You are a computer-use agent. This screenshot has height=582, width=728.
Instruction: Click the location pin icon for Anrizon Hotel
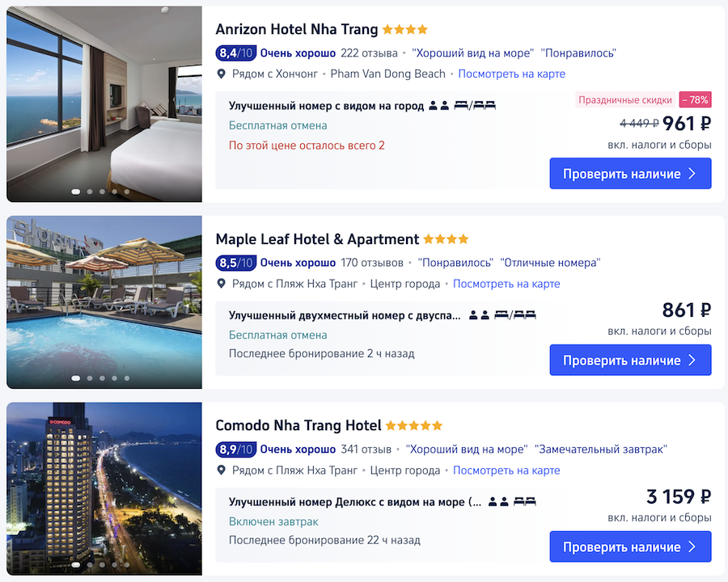click(222, 74)
